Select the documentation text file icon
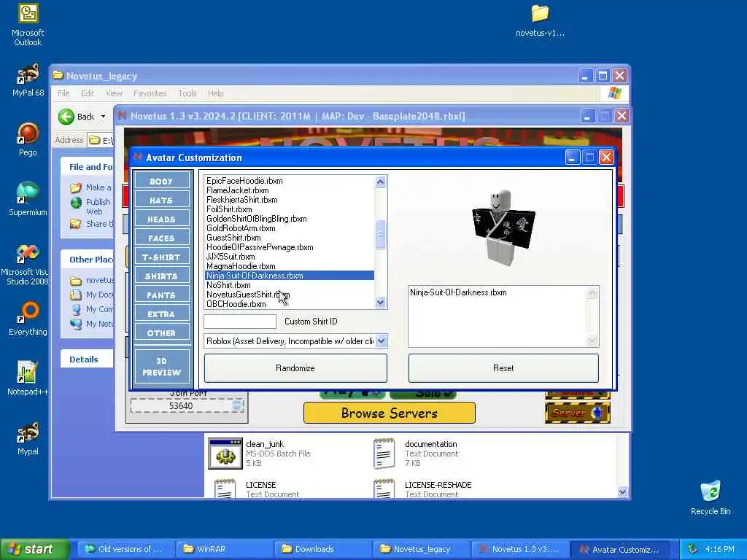The image size is (747, 560). (384, 454)
